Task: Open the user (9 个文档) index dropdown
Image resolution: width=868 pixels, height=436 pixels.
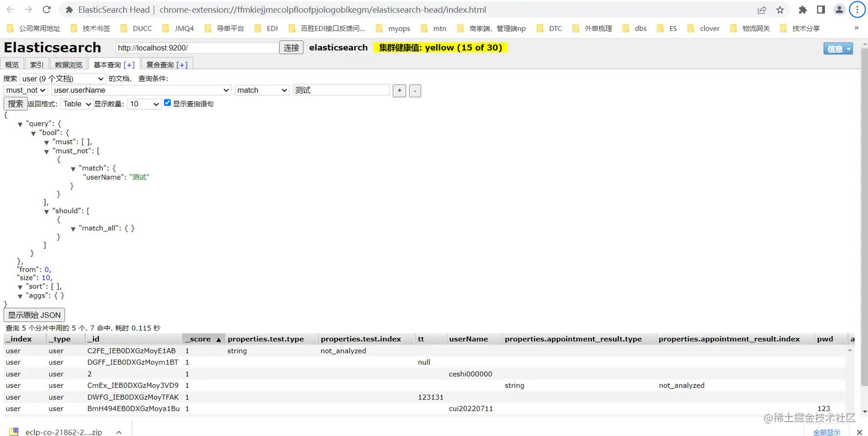Action: click(63, 79)
